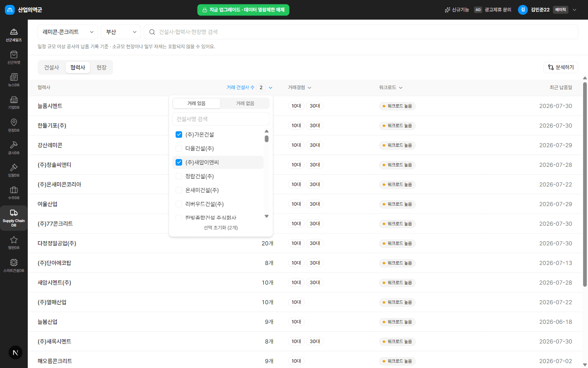Open the 워크로드 column filter
This screenshot has height=368, width=588.
pyautogui.click(x=391, y=88)
